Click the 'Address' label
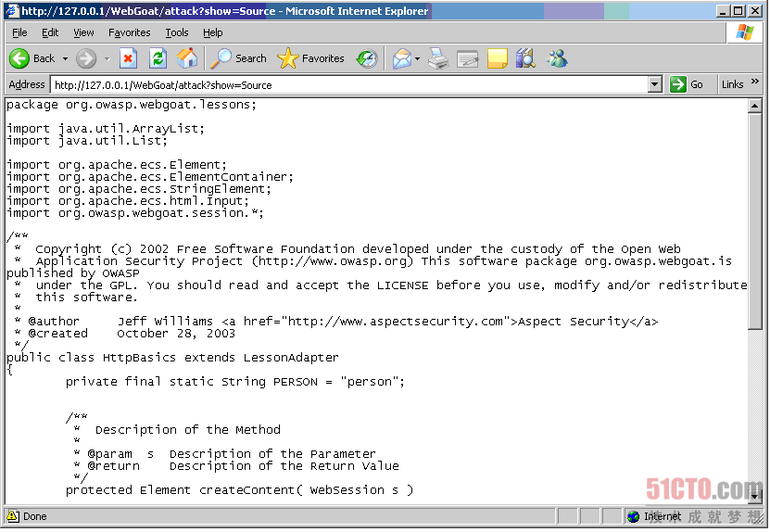The width and height of the screenshot is (770, 532). tap(27, 84)
